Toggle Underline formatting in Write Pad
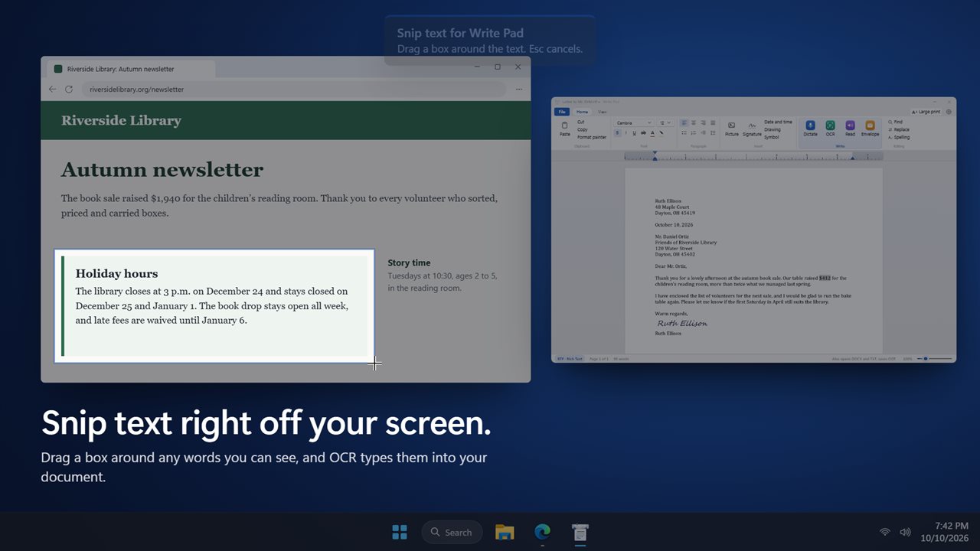980x551 pixels. (634, 132)
